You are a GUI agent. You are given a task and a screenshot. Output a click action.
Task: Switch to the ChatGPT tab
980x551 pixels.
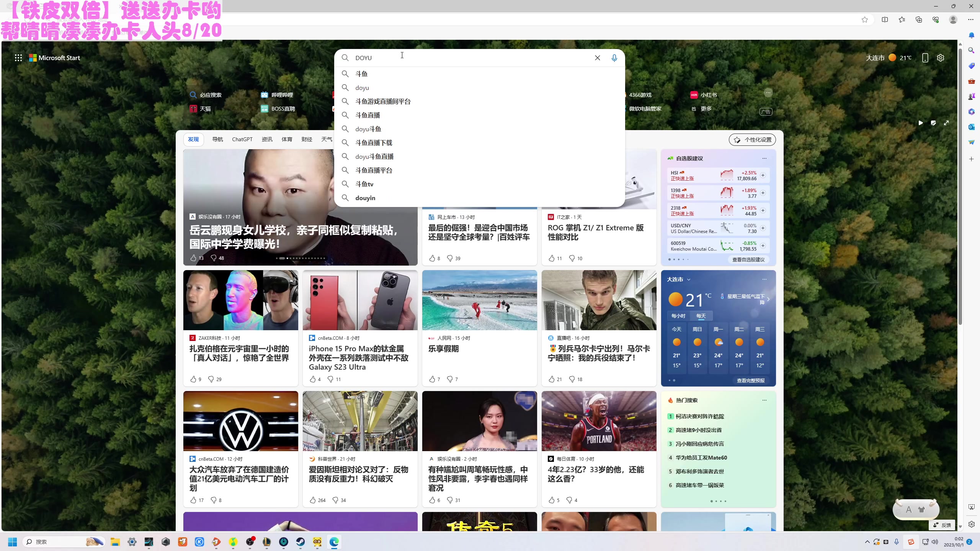point(242,139)
